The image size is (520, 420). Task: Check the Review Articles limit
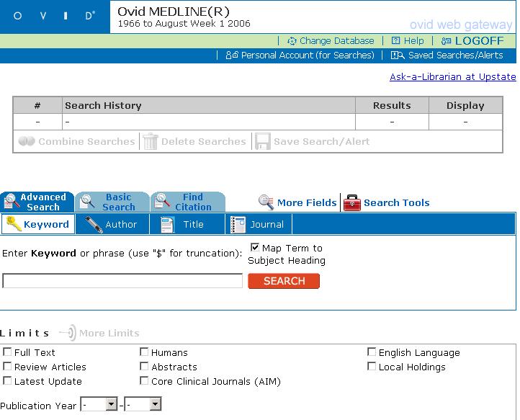7,366
